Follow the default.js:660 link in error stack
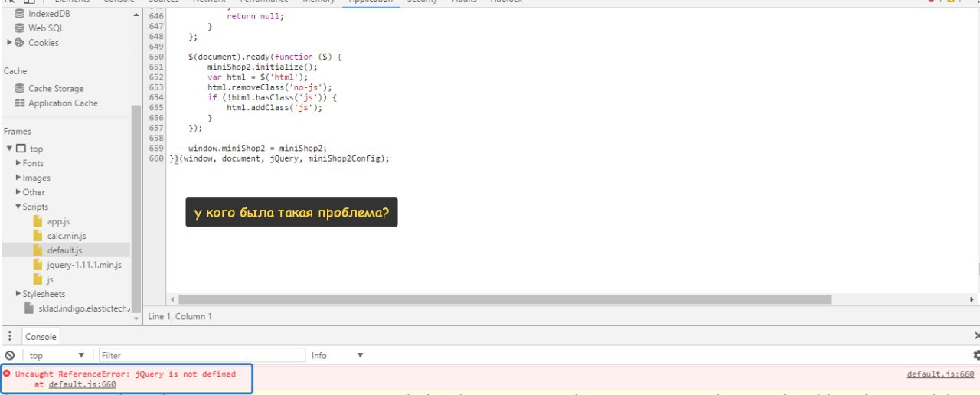The image size is (980, 395). point(82,384)
